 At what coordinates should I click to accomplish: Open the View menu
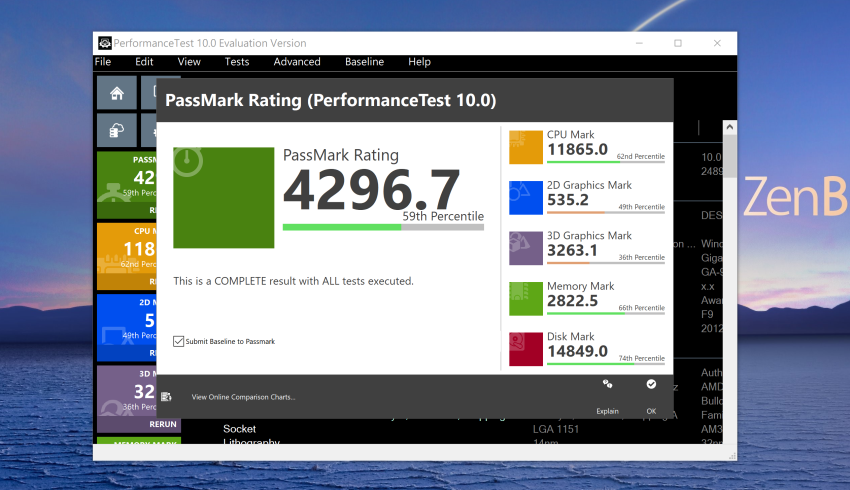[189, 62]
